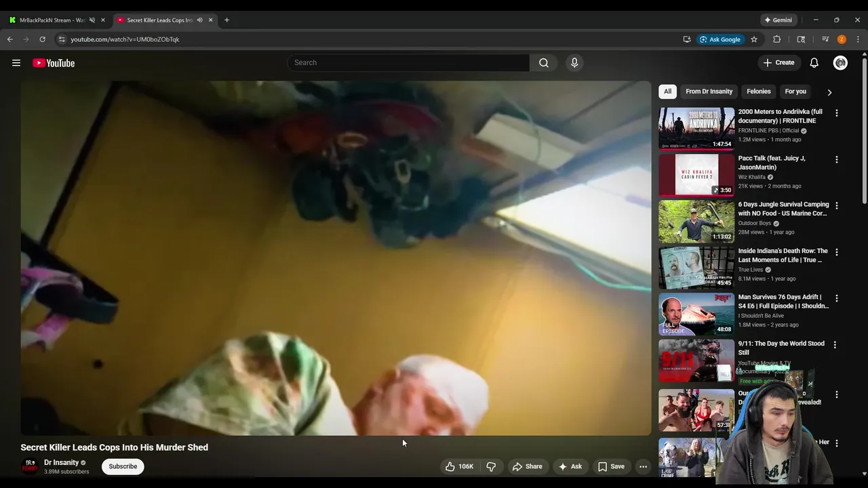
Task: Click Ask Google in the address bar
Action: (719, 39)
